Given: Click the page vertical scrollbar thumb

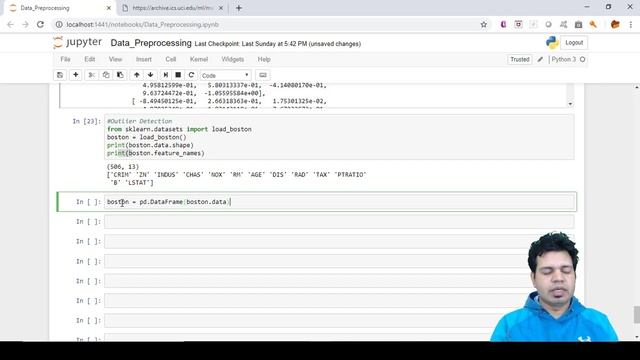Looking at the screenshot, I should click(636, 314).
